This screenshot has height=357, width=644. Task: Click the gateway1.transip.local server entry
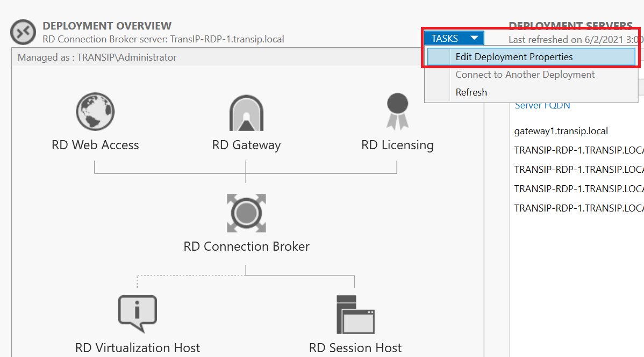[561, 130]
